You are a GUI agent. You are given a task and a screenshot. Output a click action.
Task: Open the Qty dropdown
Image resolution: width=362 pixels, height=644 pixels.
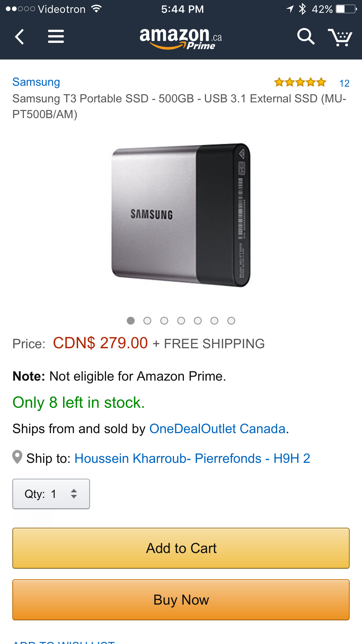pyautogui.click(x=51, y=494)
